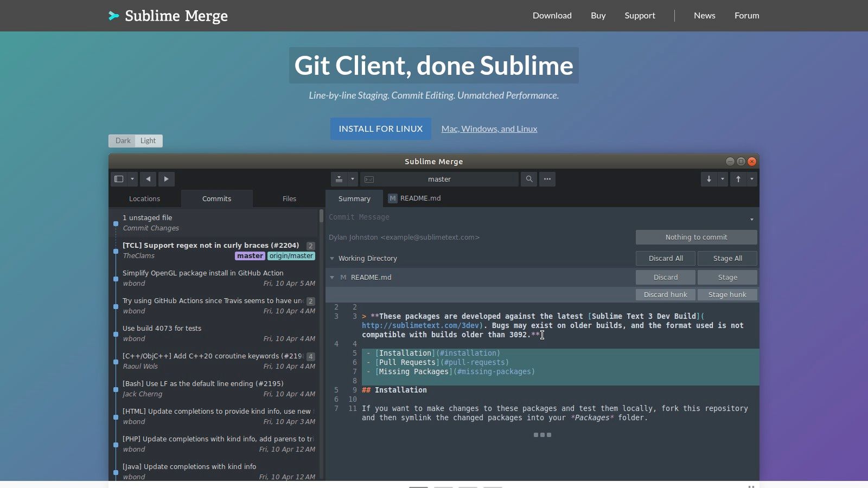Open the Commits tab
Viewport: 868px width, 488px height.
click(x=216, y=198)
